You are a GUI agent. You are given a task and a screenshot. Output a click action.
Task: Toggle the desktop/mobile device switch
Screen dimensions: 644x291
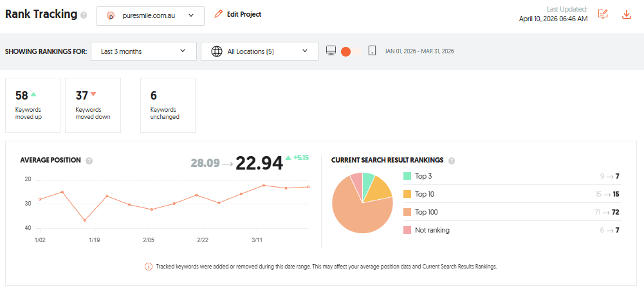coord(351,51)
